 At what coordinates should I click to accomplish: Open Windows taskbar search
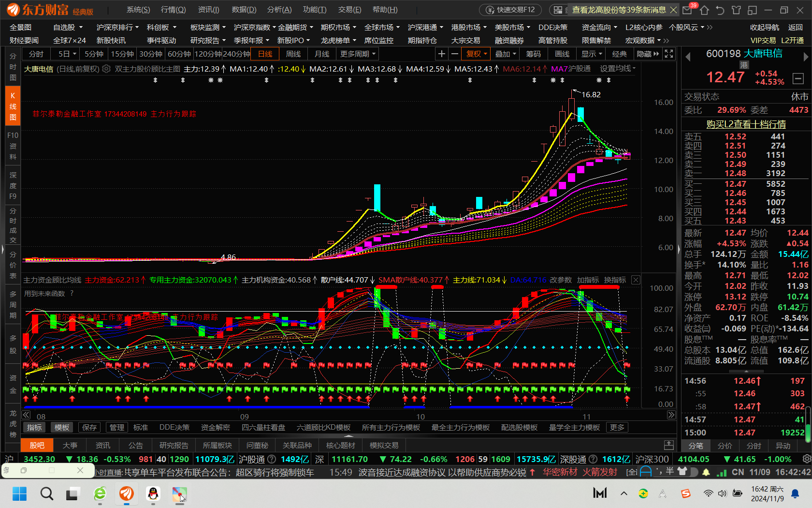click(46, 493)
